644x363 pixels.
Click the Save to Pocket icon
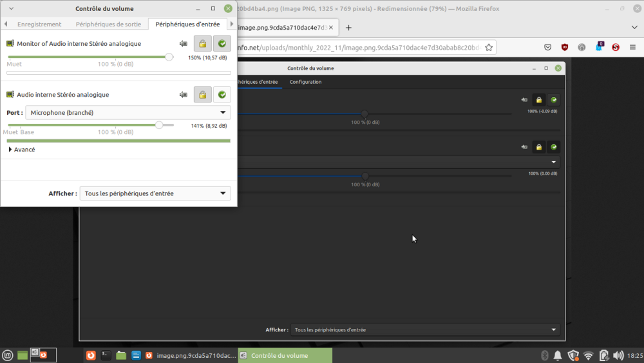[547, 47]
